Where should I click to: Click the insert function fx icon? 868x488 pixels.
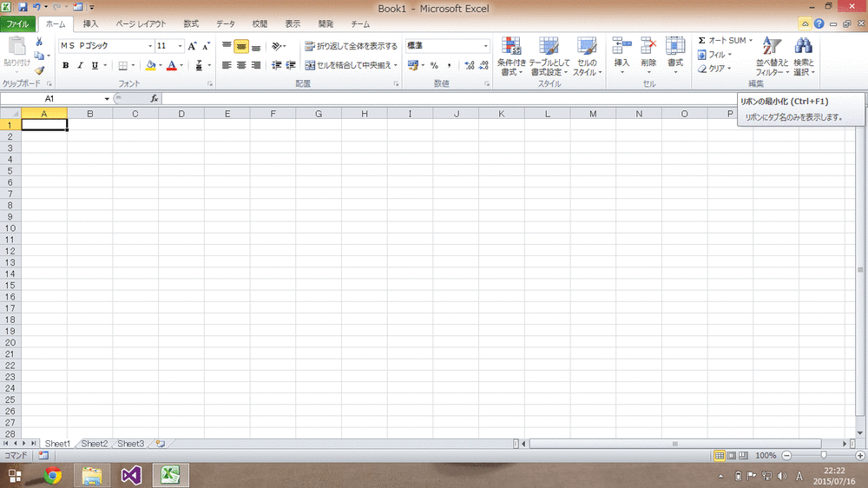155,99
